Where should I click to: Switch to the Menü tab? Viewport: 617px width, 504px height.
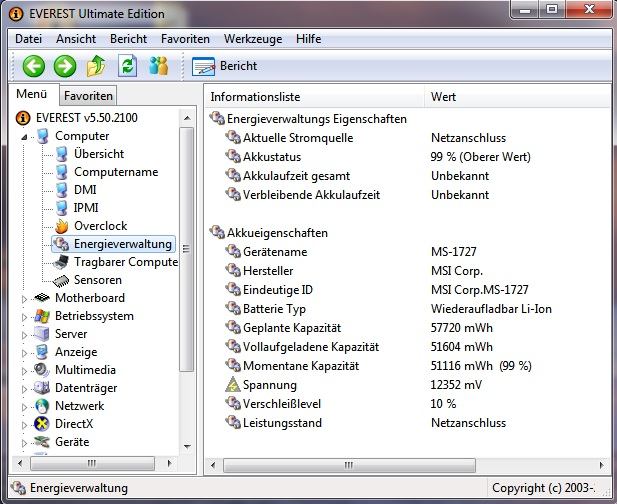(x=33, y=94)
